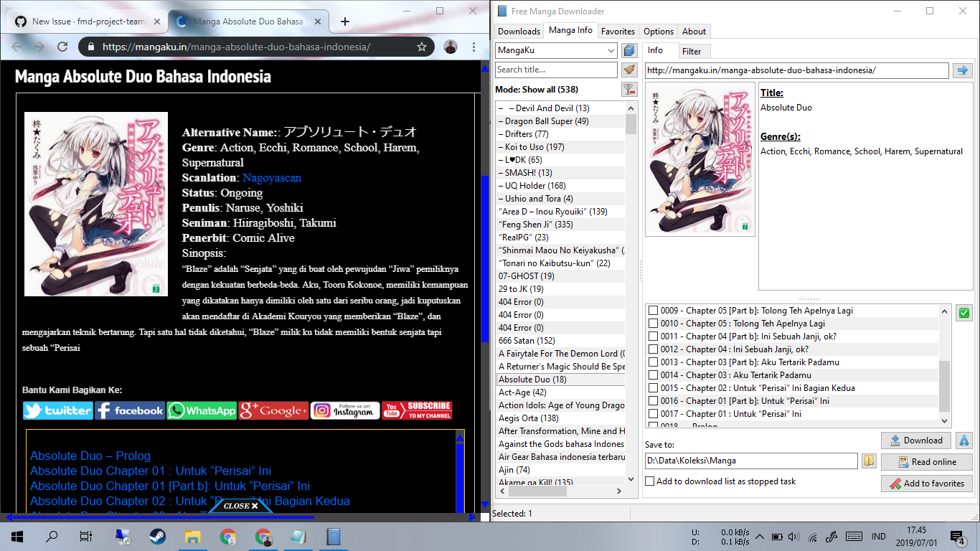Remove the filter using the funnel icon

coord(629,90)
